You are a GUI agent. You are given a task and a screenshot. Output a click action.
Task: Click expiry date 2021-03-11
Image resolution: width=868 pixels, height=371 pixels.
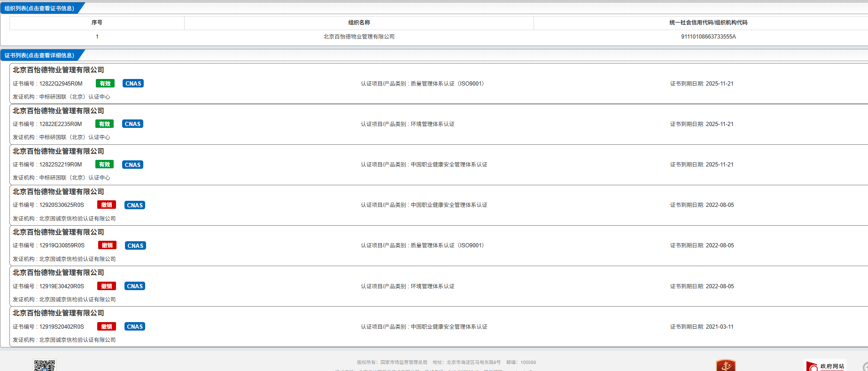(x=720, y=327)
